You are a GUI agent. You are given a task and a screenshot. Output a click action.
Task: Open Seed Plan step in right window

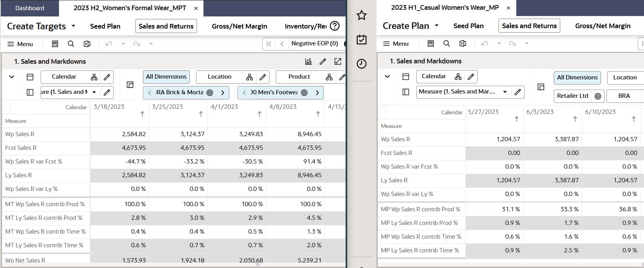[468, 26]
